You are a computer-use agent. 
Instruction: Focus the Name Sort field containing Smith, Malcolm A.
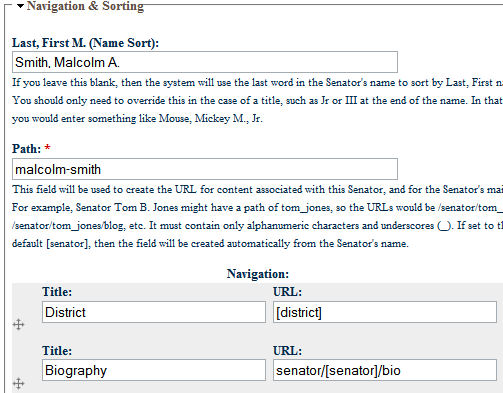point(205,62)
